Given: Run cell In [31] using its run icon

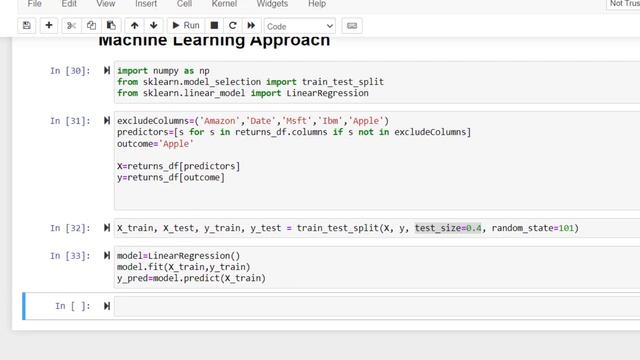Looking at the screenshot, I should [107, 121].
